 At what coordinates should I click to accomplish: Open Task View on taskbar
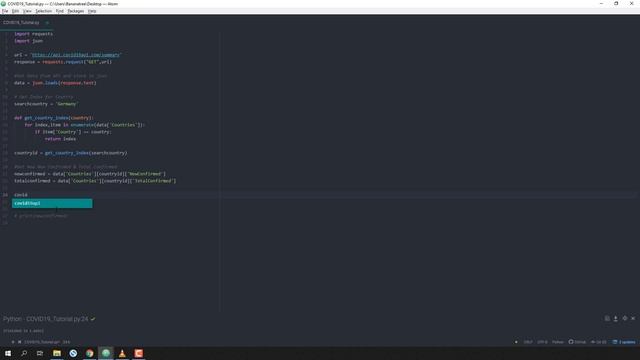coord(40,353)
